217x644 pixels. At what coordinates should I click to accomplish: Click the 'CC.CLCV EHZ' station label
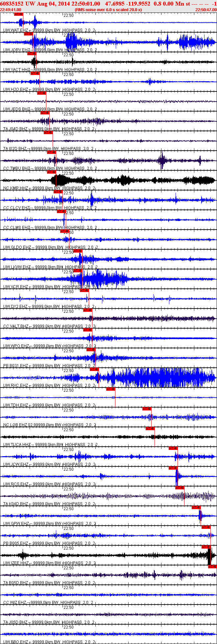[x=16, y=208]
